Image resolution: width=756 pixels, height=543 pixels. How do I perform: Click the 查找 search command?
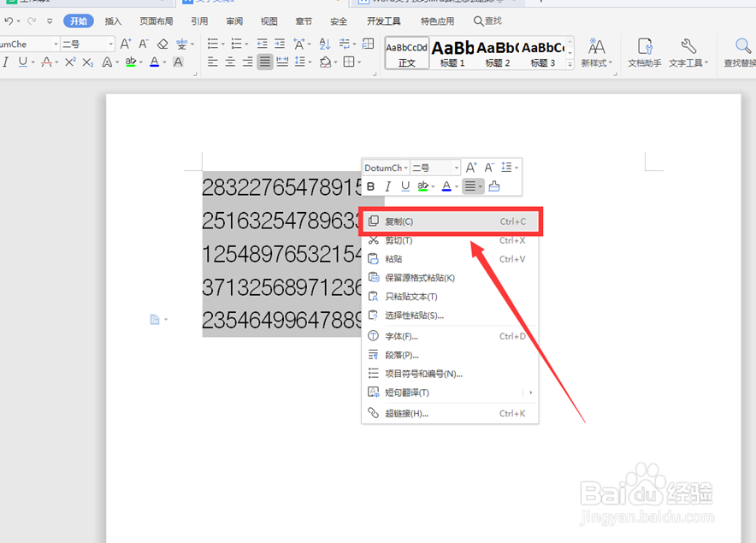(x=487, y=21)
